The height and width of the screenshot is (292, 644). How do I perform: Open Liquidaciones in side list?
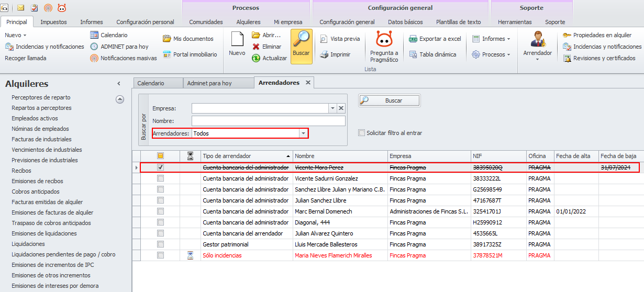28,244
